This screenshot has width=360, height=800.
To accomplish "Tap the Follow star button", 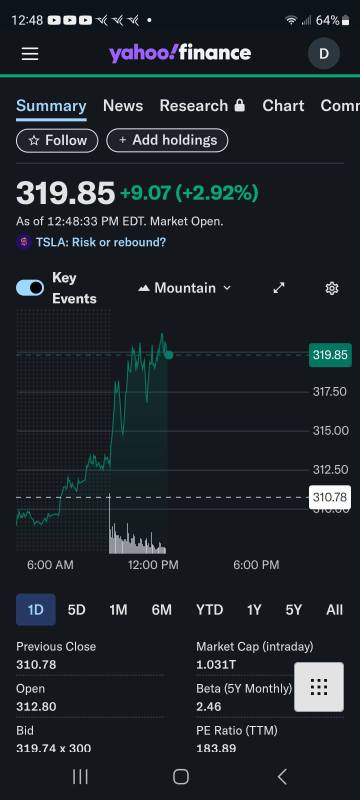I will pos(57,140).
